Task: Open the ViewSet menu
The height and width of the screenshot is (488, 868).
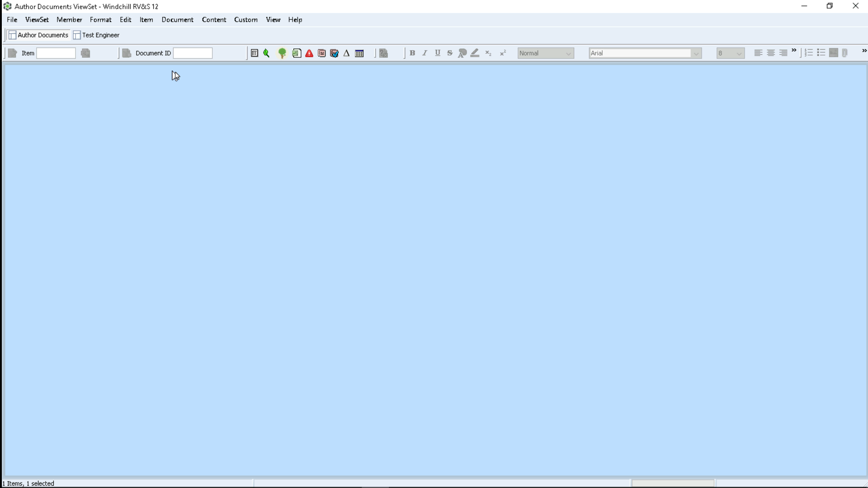Action: click(37, 20)
